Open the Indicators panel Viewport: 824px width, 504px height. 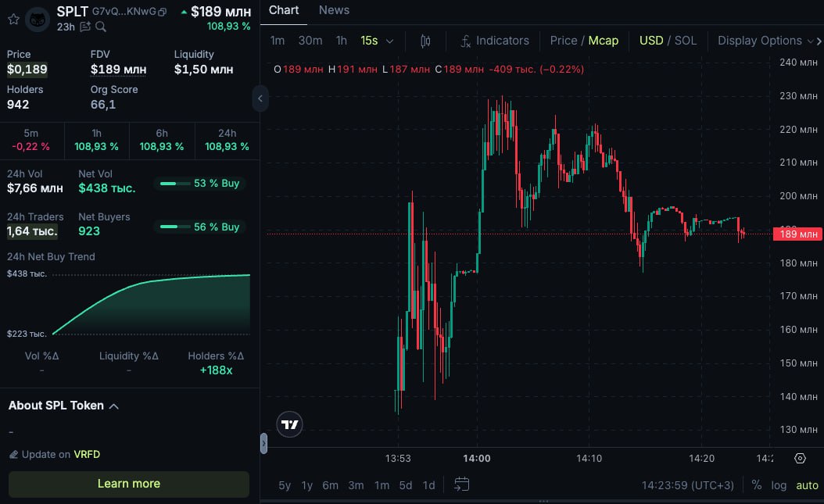(494, 41)
